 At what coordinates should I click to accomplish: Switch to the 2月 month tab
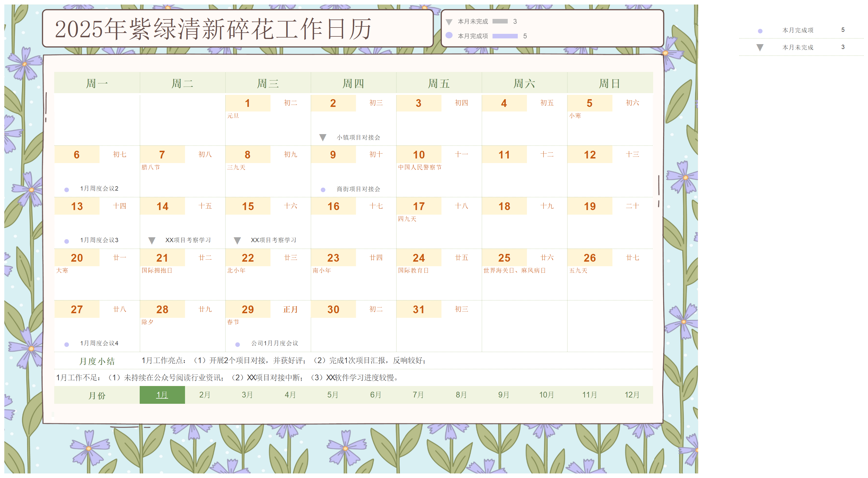(205, 395)
